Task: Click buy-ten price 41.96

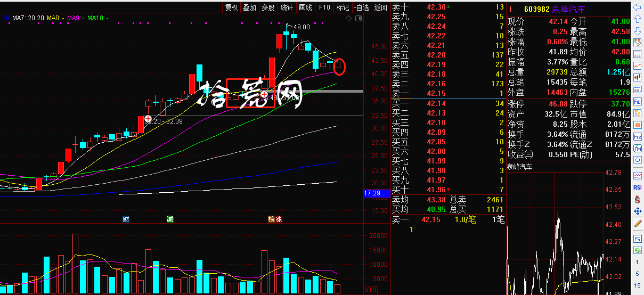Action: tap(436, 190)
